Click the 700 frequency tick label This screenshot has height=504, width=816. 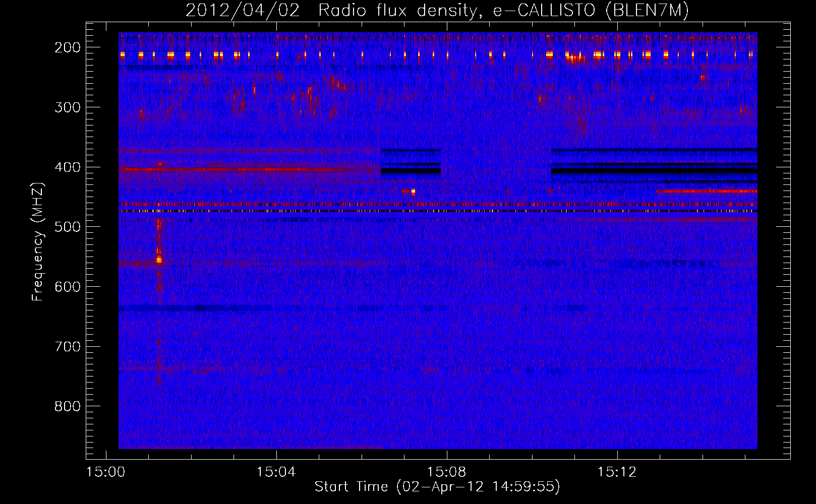tap(68, 347)
